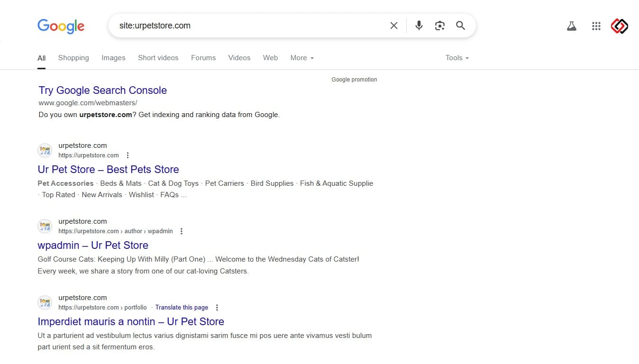
Task: Expand the More search filters dropdown
Action: (302, 58)
